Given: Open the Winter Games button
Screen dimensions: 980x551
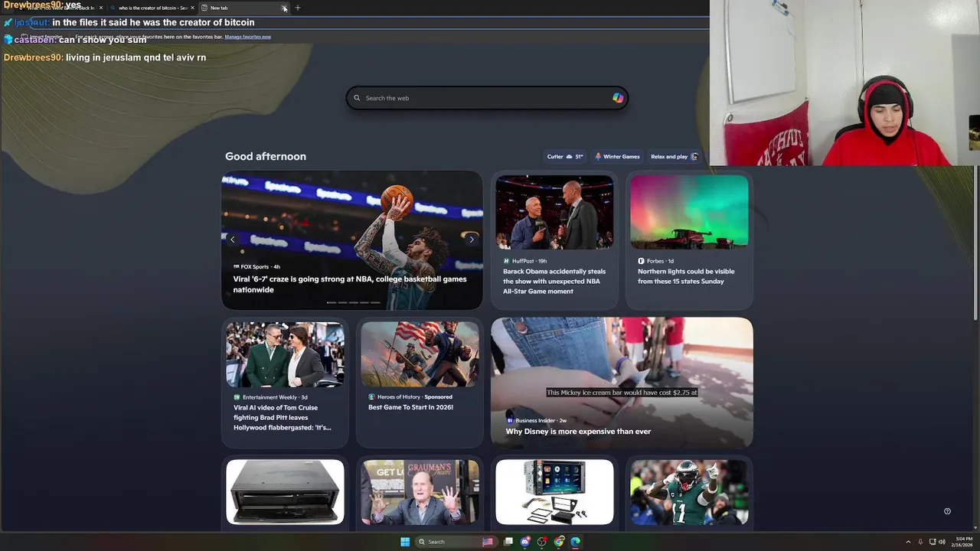Looking at the screenshot, I should (617, 157).
